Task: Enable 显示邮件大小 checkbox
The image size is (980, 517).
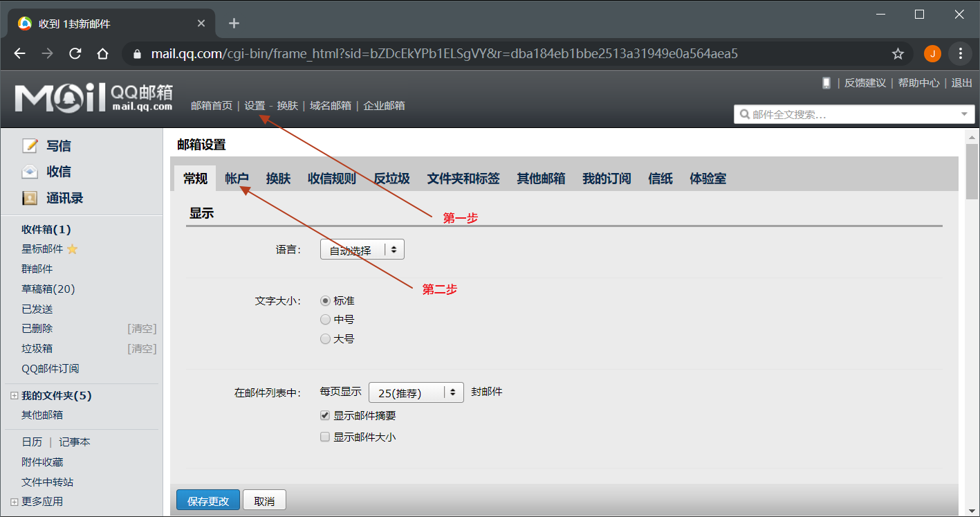Action: pos(325,437)
